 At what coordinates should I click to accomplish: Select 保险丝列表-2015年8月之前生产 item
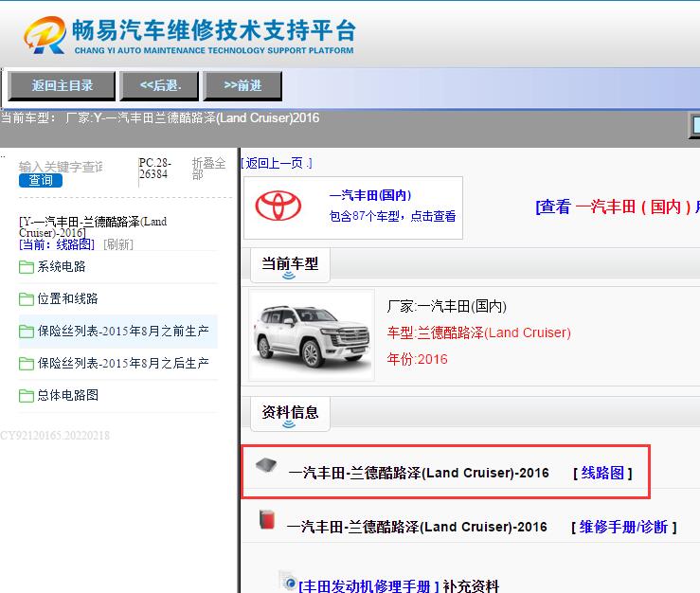pyautogui.click(x=123, y=331)
